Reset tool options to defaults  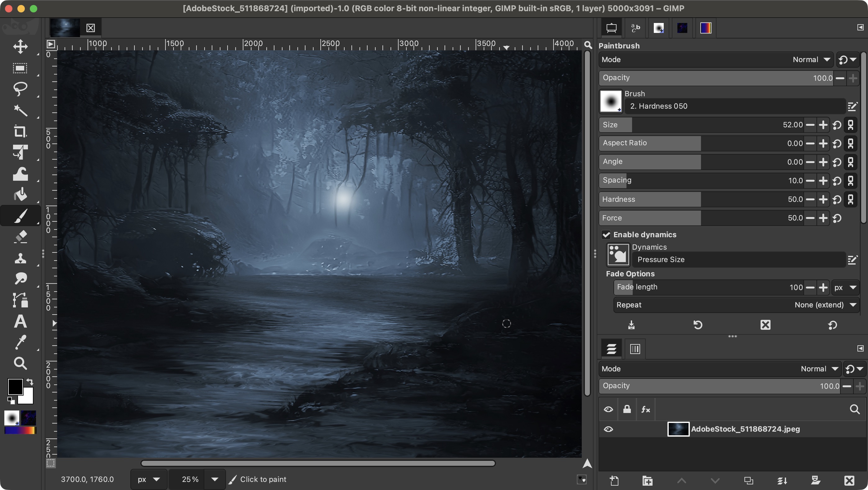(x=832, y=325)
